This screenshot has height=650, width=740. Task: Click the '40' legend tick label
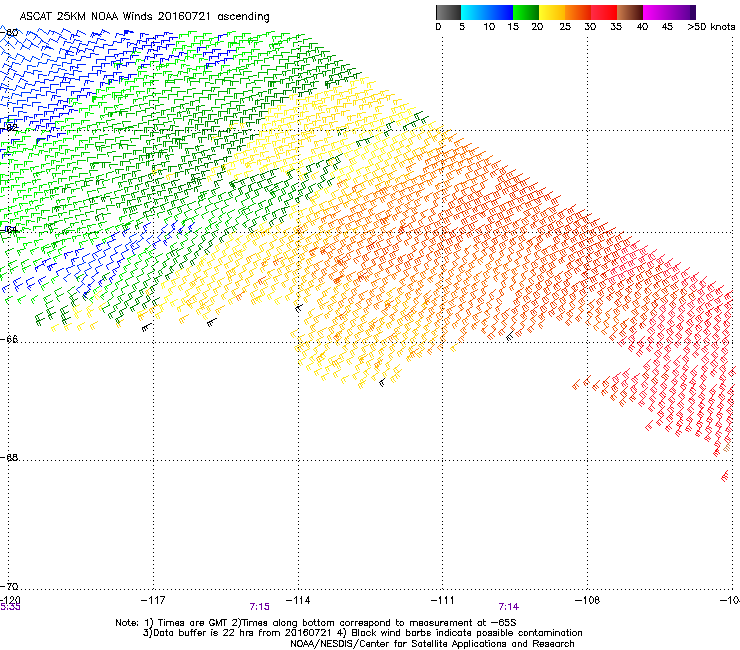point(642,27)
